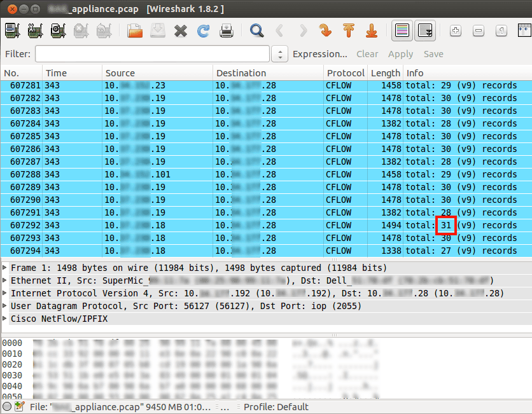Toggle auto scroll in live capture
This screenshot has width=532, height=414.
425,31
